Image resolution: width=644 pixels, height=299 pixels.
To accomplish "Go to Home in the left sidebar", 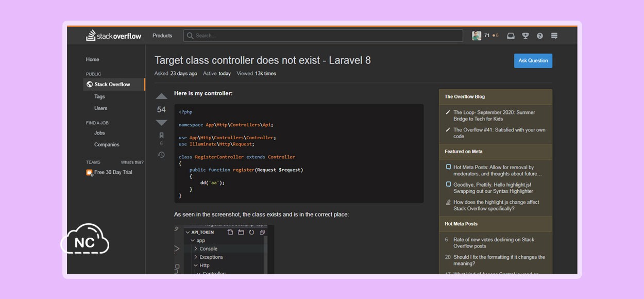I will click(93, 59).
